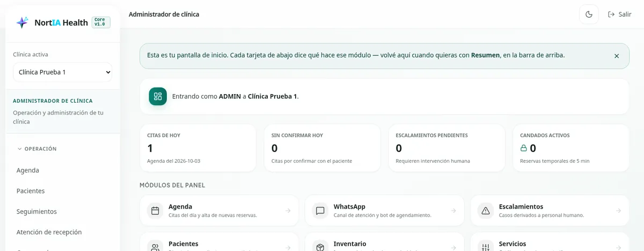Click the Citas de hoy stat card
The image size is (644, 251).
point(198,148)
